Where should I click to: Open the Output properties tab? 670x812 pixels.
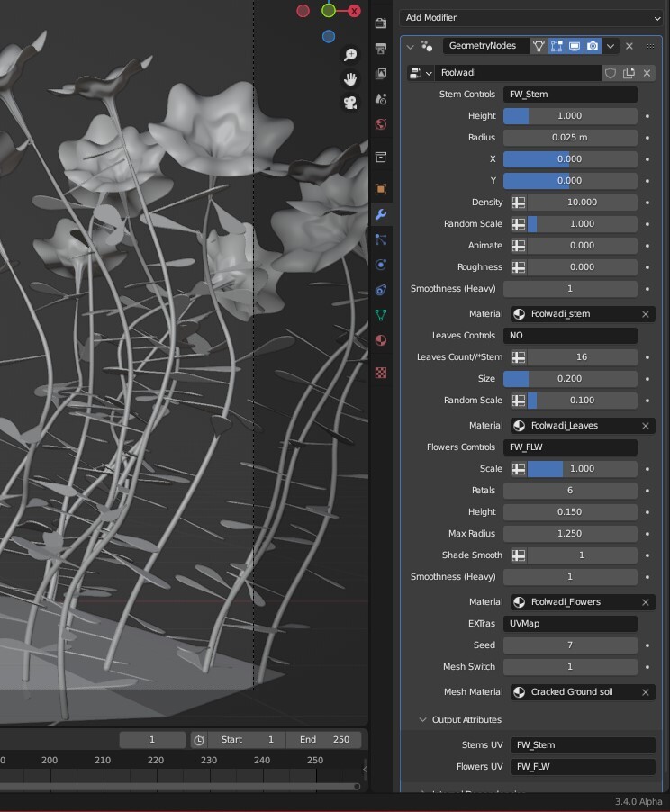pyautogui.click(x=381, y=49)
